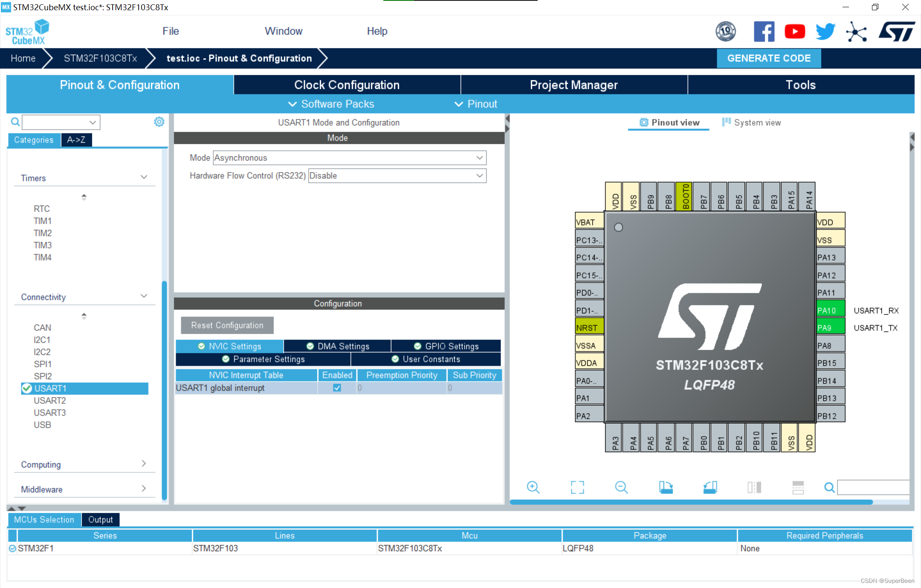
Task: Switch to A->Z sorting tab
Action: pos(76,140)
